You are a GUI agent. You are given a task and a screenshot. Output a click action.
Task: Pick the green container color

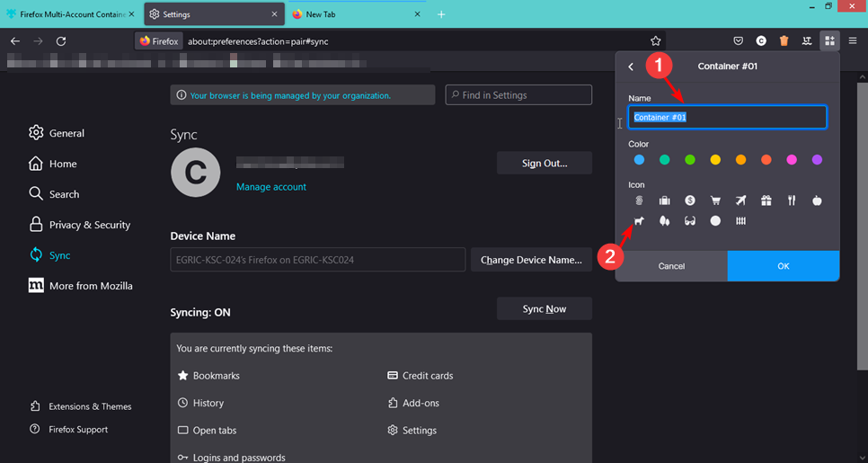click(690, 159)
